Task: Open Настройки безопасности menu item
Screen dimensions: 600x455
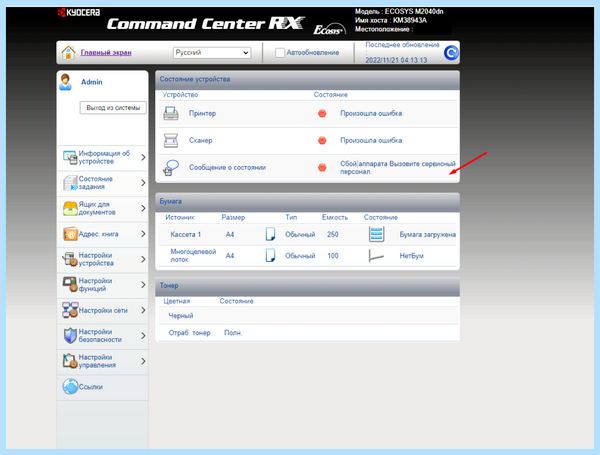Action: coord(103,336)
